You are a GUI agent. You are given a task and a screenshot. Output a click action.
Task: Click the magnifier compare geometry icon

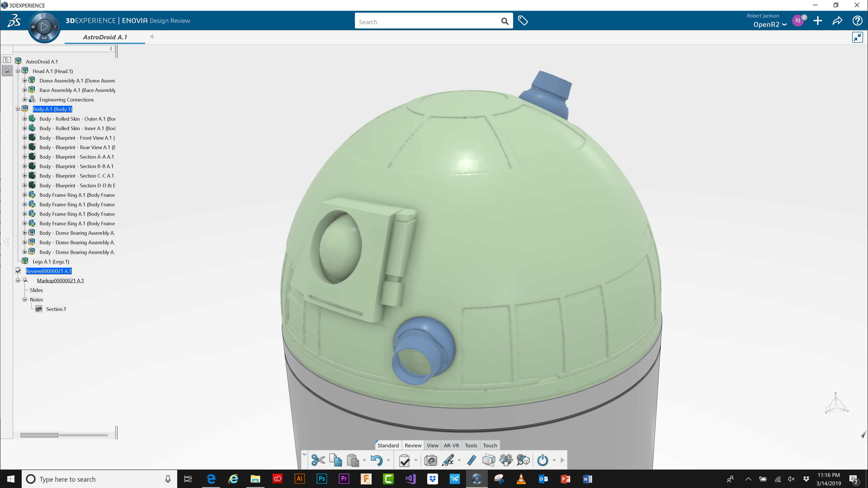pyautogui.click(x=523, y=460)
